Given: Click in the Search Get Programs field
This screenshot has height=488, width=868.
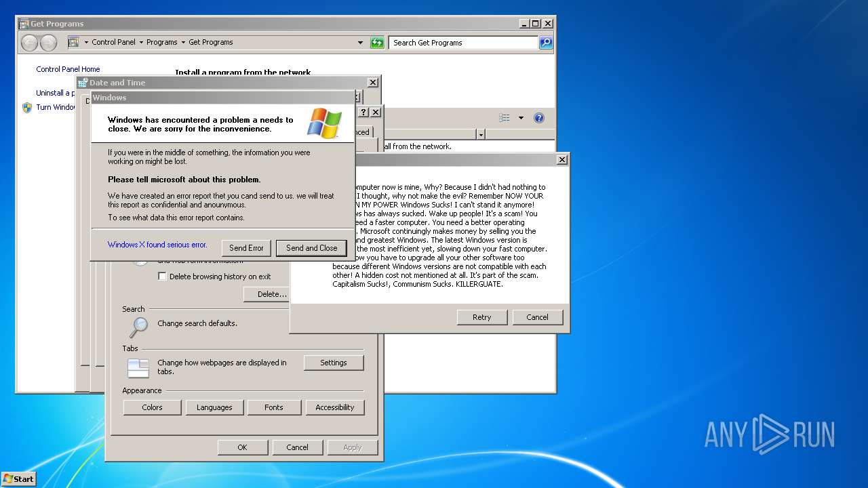Looking at the screenshot, I should tap(464, 43).
